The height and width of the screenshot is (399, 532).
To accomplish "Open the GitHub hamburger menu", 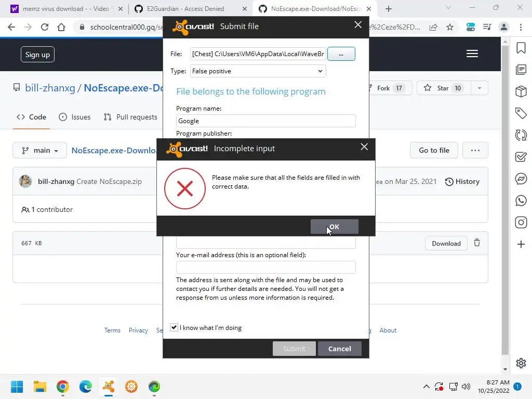I will click(472, 54).
